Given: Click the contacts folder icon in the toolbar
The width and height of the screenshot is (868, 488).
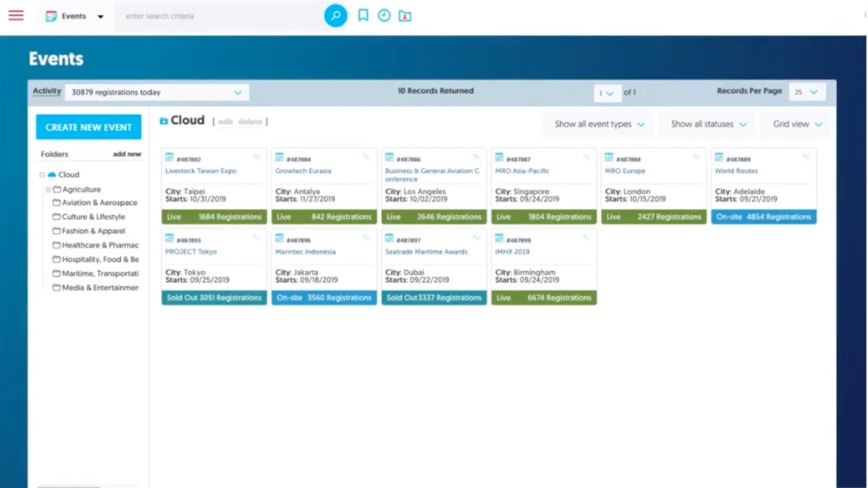Looking at the screenshot, I should 406,16.
